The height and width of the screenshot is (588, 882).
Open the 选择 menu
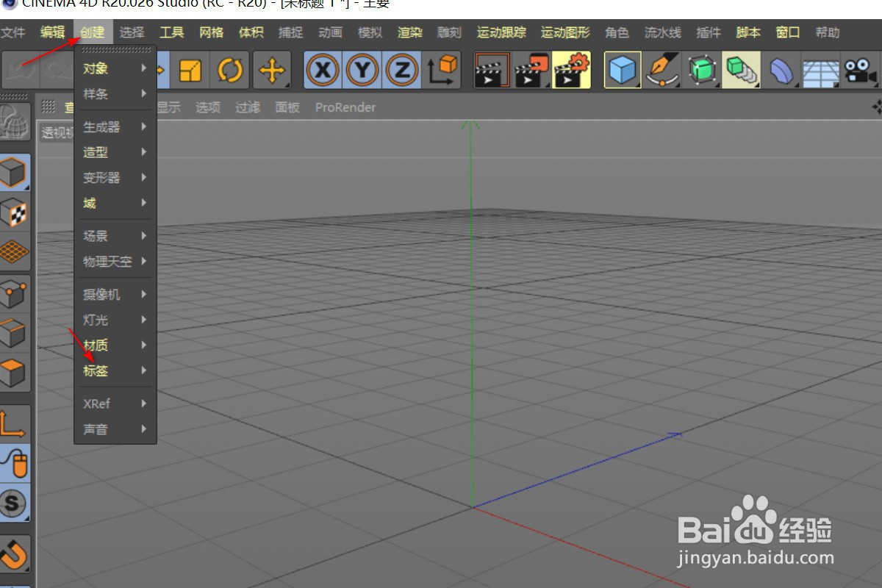(132, 32)
